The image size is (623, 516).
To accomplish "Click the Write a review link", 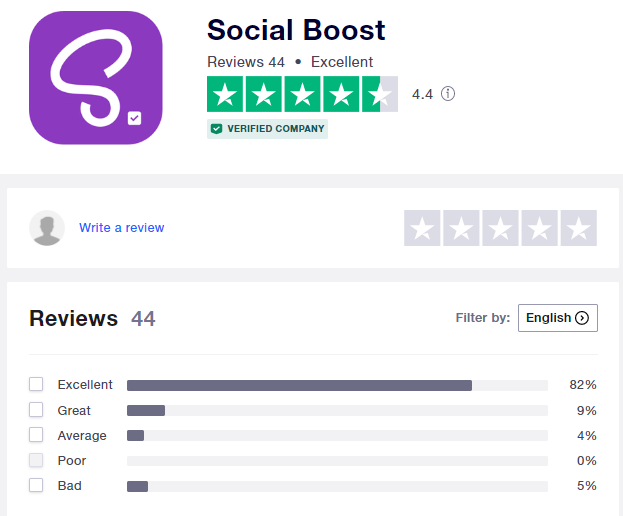I will click(x=122, y=228).
